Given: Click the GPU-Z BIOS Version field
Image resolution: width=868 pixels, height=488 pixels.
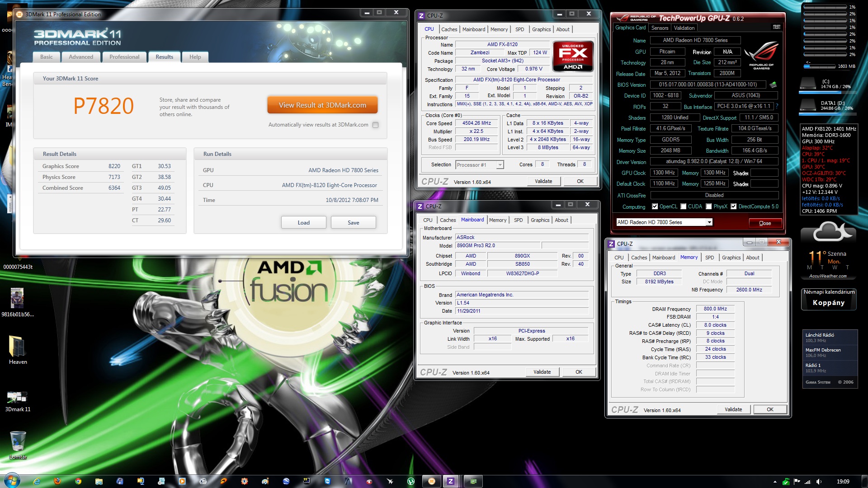Looking at the screenshot, I should click(x=708, y=84).
